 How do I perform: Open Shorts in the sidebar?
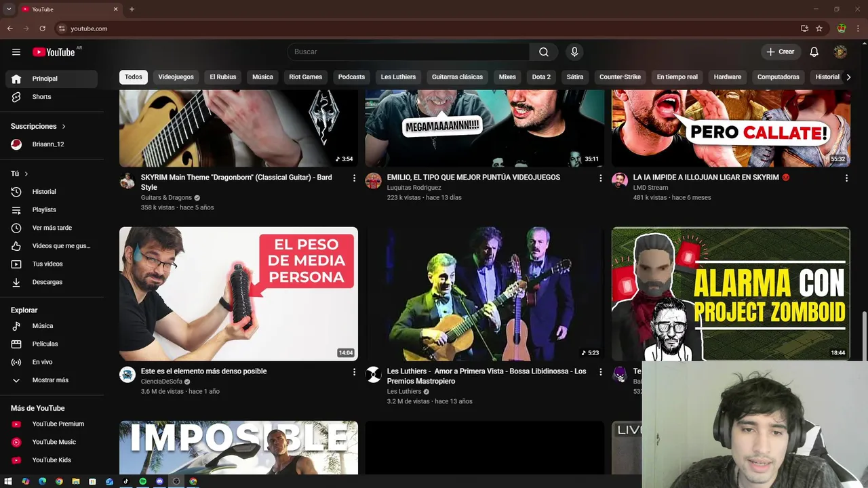(x=52, y=97)
